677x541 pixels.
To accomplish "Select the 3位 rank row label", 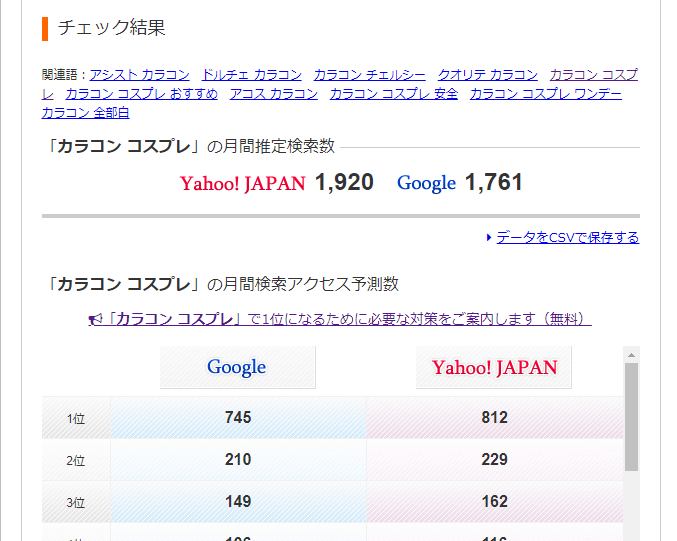I will pyautogui.click(x=76, y=502).
